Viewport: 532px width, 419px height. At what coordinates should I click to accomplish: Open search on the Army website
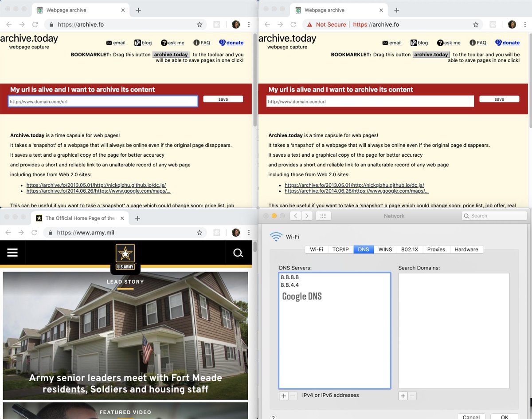coord(238,253)
